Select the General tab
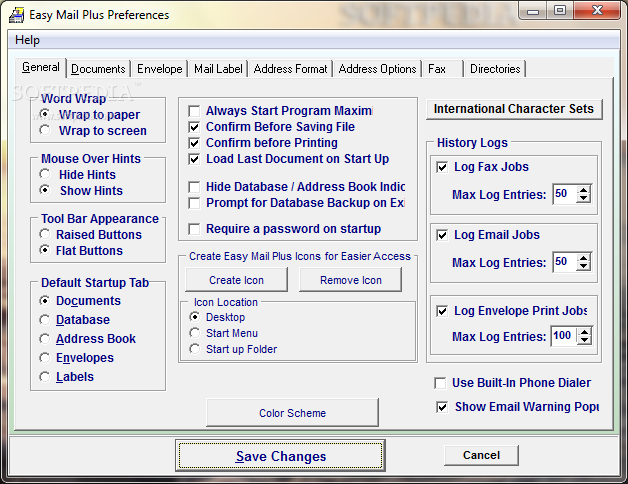628x484 pixels. pyautogui.click(x=40, y=67)
